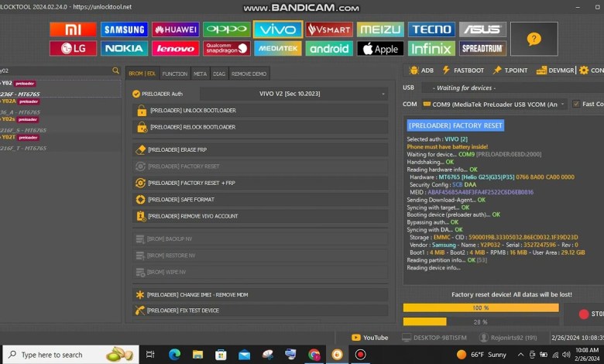Select the Vsmart brand logo

tap(329, 29)
